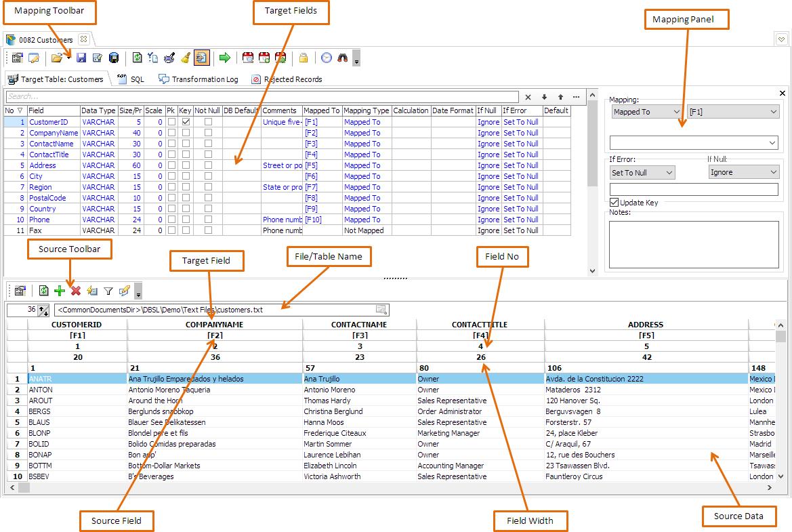Click the down arrow next search result icon

(x=544, y=97)
